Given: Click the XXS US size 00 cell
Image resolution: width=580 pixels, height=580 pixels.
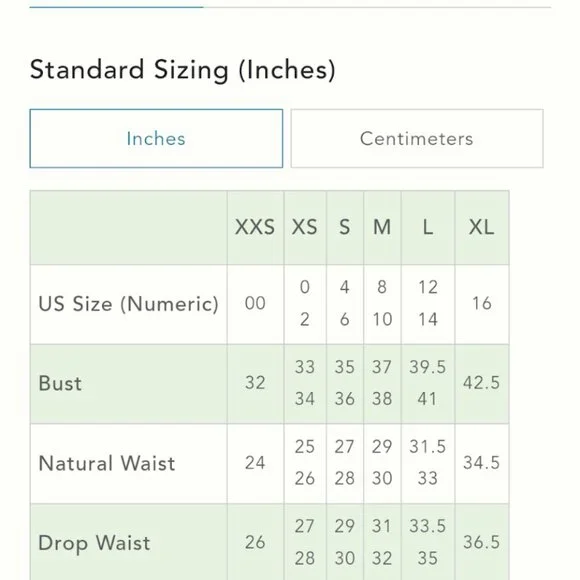Looking at the screenshot, I should (255, 303).
